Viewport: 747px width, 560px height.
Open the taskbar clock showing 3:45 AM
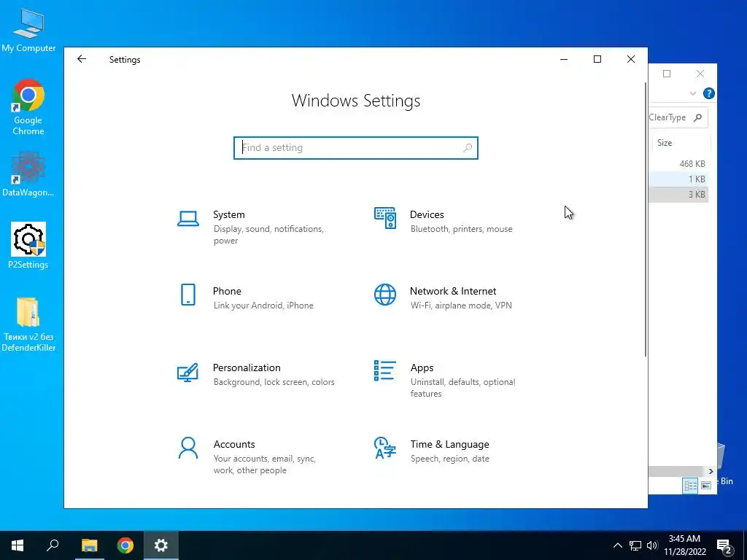[684, 545]
